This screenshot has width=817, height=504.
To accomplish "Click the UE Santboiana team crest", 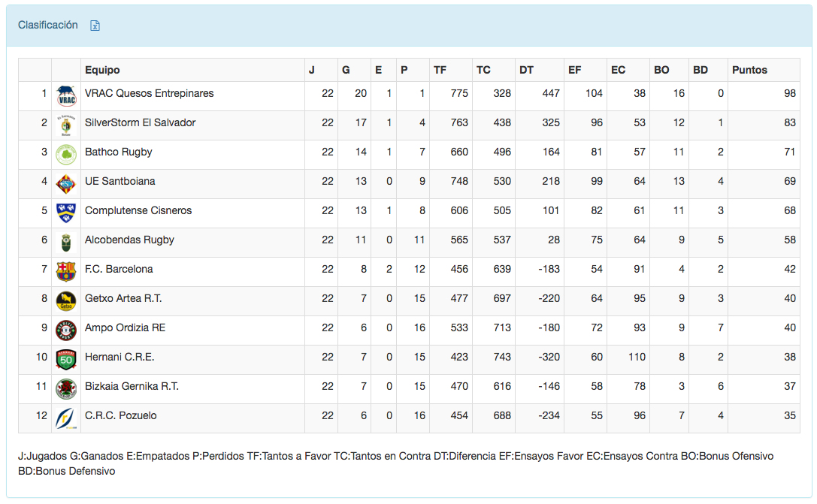I will [x=66, y=183].
